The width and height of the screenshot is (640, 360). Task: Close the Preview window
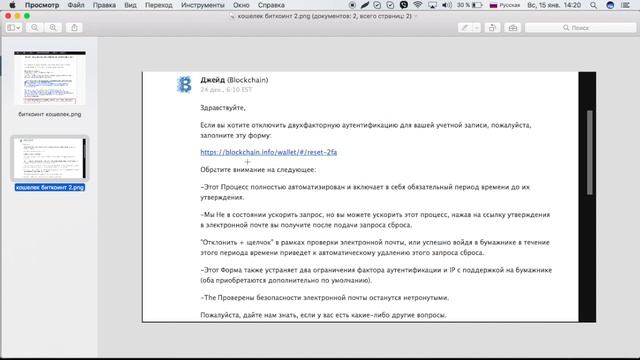click(x=8, y=16)
